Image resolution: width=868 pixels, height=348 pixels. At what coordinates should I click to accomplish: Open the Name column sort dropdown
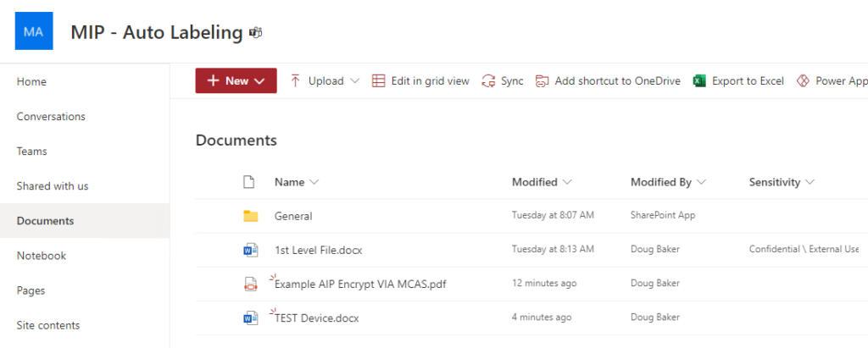click(x=314, y=182)
